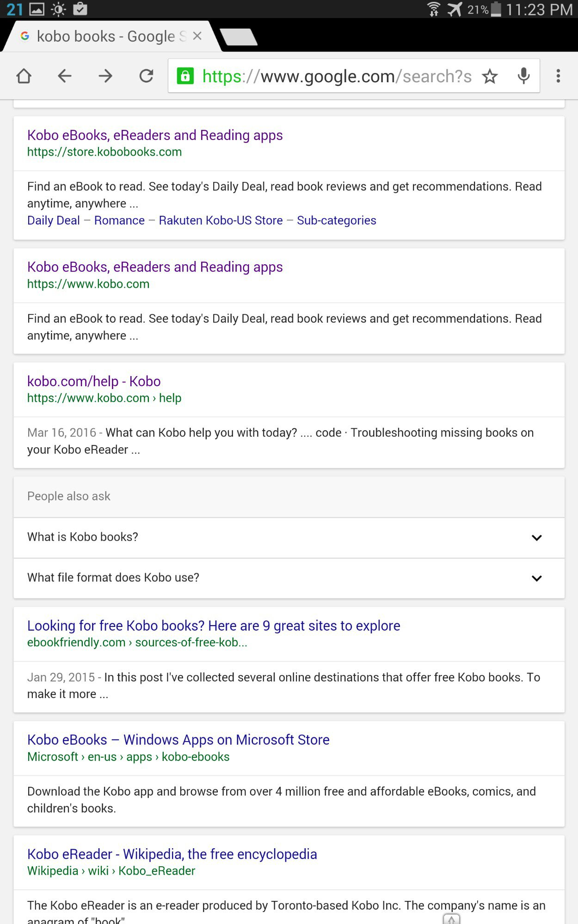Viewport: 578px width, 924px height.
Task: Bookmark this page with the star icon
Action: pos(490,76)
